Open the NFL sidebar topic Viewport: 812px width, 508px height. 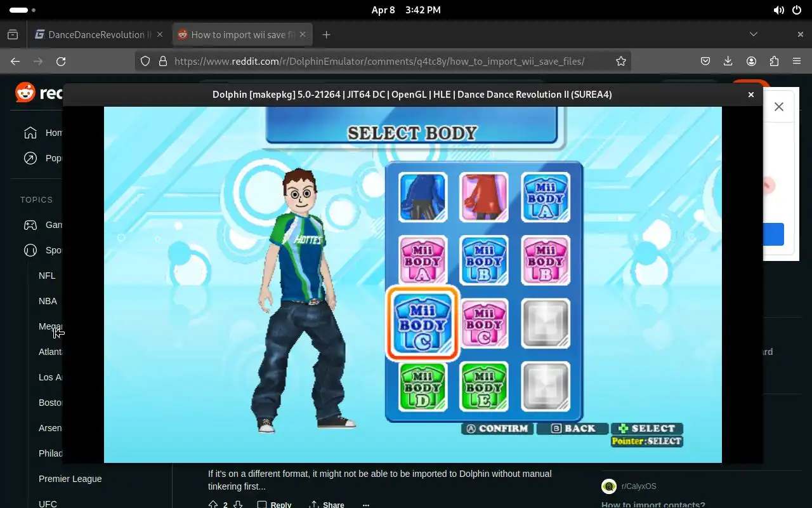click(47, 276)
